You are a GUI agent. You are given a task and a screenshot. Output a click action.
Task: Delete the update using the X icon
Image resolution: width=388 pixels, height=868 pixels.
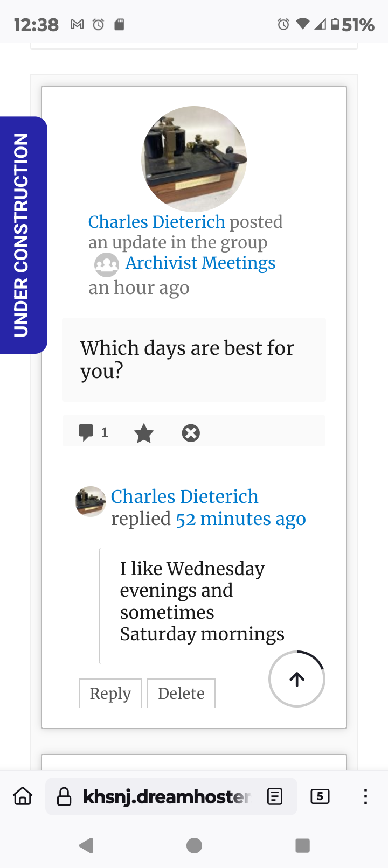tap(191, 433)
